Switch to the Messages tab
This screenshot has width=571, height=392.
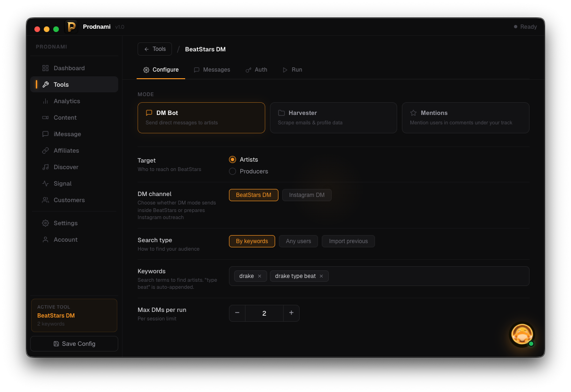point(212,70)
